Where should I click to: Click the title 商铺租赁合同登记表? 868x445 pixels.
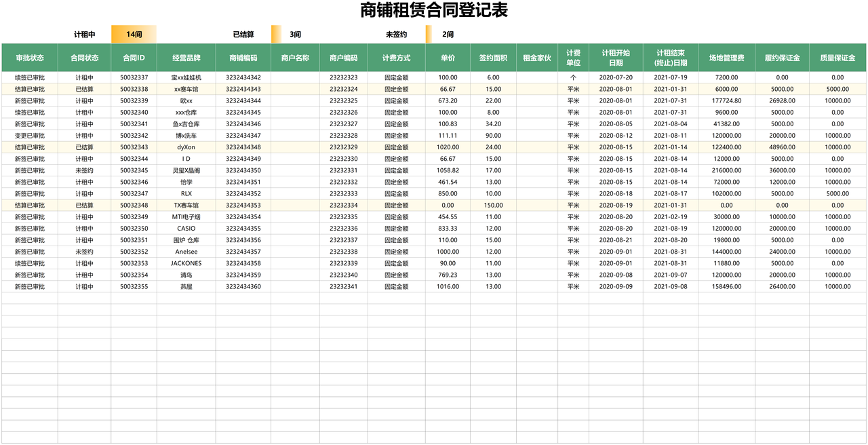(x=434, y=11)
